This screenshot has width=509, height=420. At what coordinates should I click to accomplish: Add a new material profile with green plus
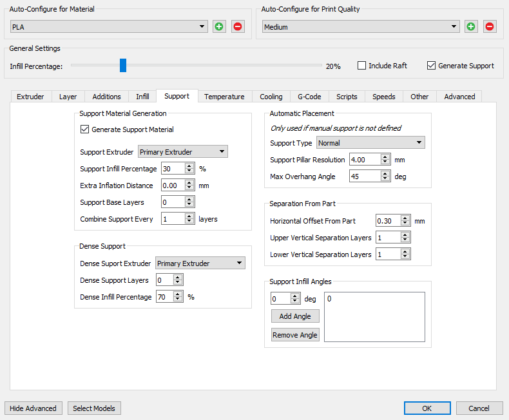point(219,26)
